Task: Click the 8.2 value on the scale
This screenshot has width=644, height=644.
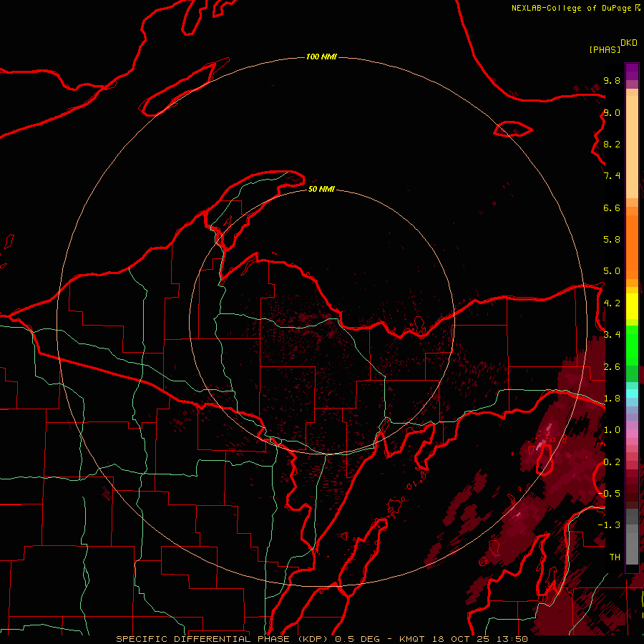Action: 612,144
